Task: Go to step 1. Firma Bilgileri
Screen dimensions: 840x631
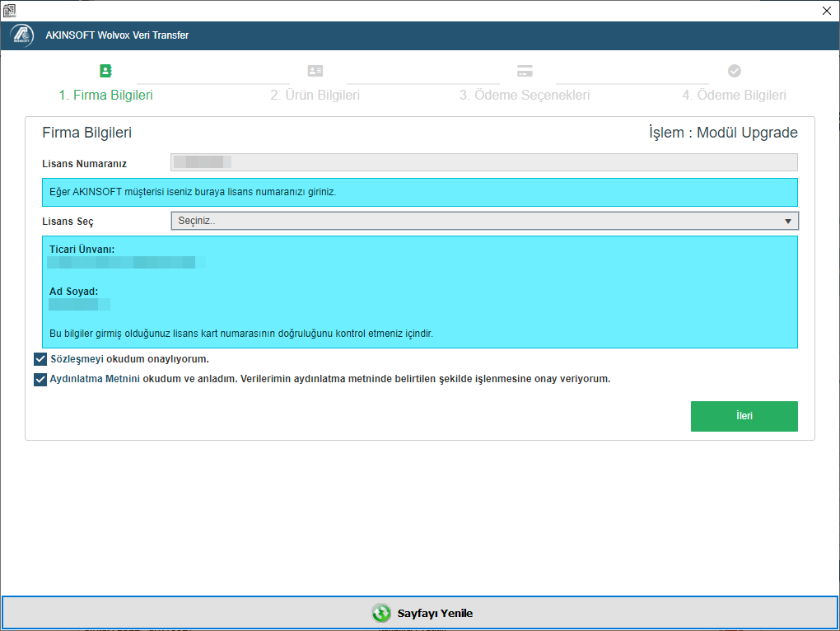Action: (x=105, y=96)
